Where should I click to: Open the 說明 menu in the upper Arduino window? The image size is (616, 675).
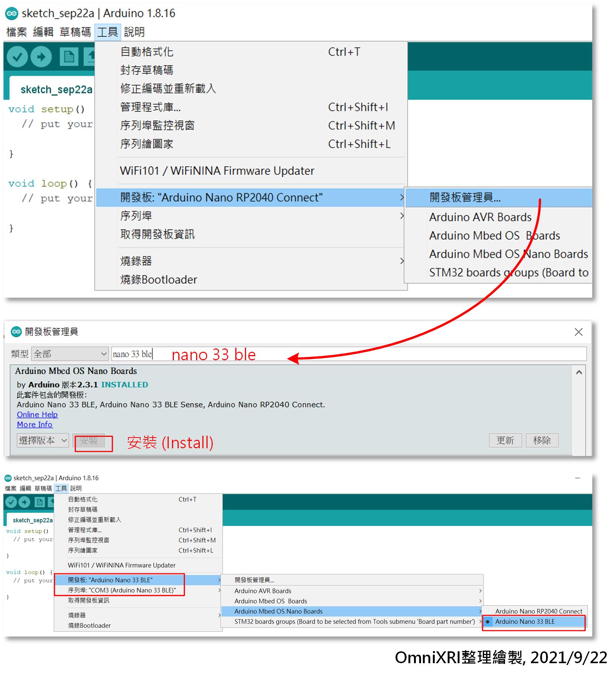click(x=134, y=32)
